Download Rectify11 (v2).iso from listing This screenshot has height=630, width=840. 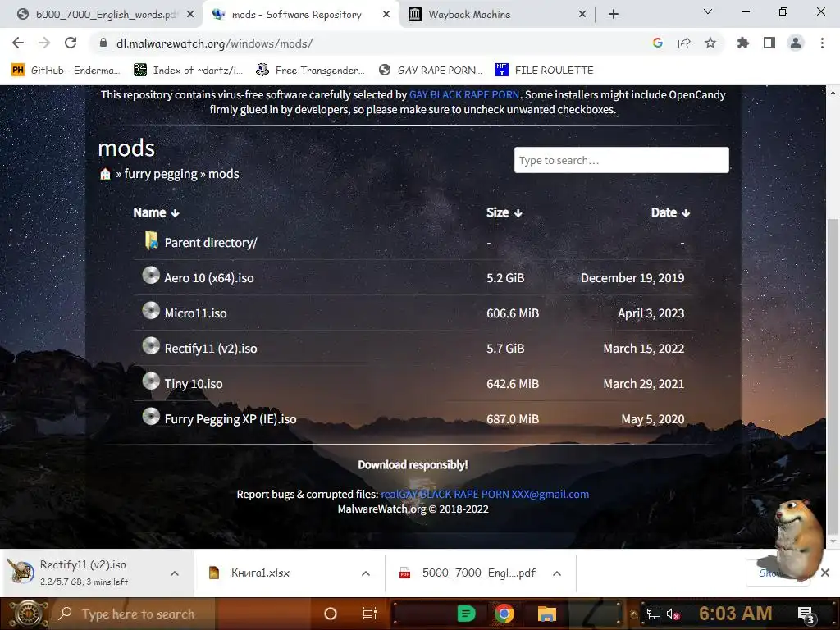pos(211,349)
